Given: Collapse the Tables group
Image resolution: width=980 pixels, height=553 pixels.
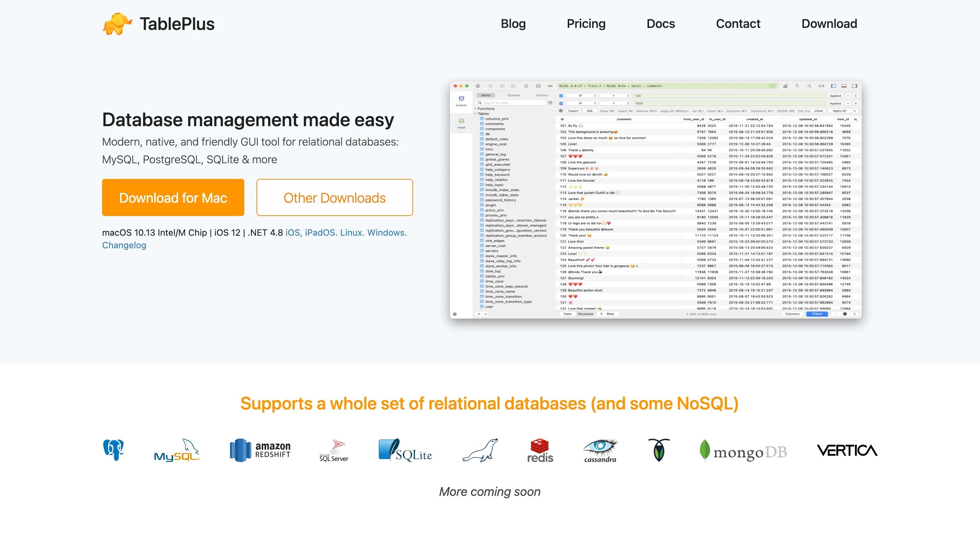Looking at the screenshot, I should tap(475, 114).
